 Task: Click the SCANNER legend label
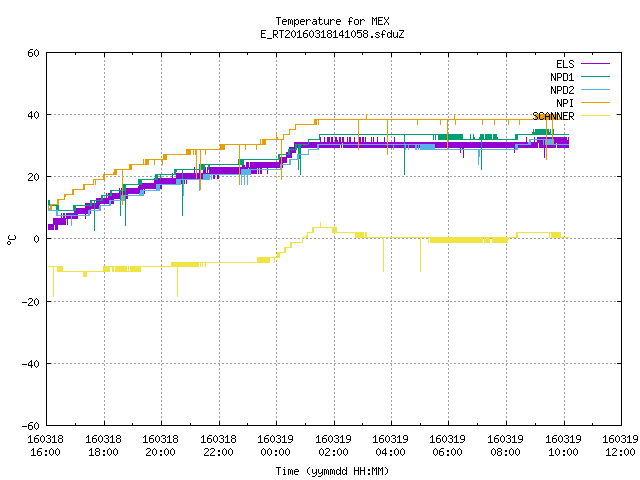[x=553, y=116]
